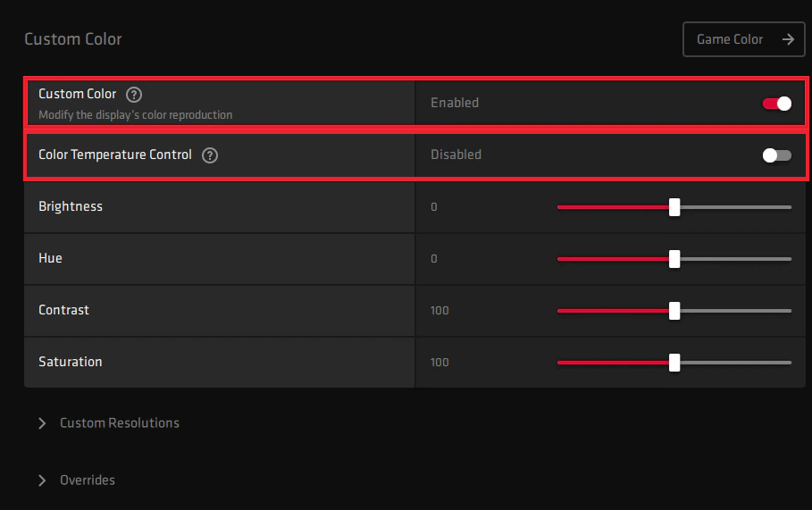Select the Contrast value field showing 100
Image resolution: width=812 pixels, height=510 pixels.
439,311
